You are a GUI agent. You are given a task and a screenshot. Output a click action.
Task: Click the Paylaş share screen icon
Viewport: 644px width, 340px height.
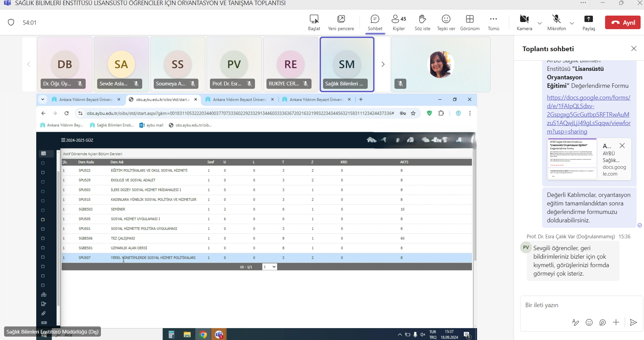click(x=588, y=19)
